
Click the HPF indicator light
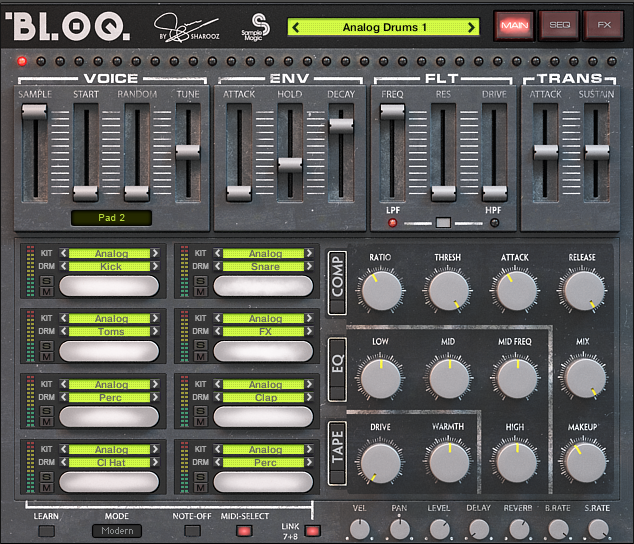click(x=494, y=223)
